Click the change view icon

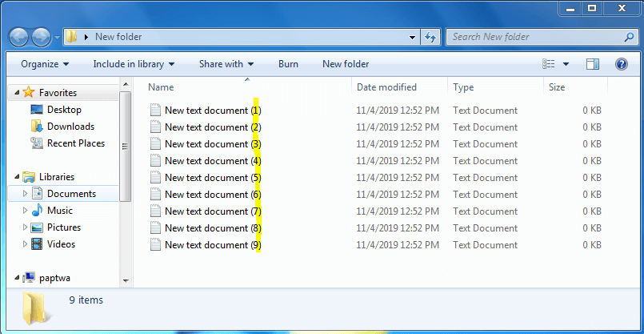click(x=549, y=64)
